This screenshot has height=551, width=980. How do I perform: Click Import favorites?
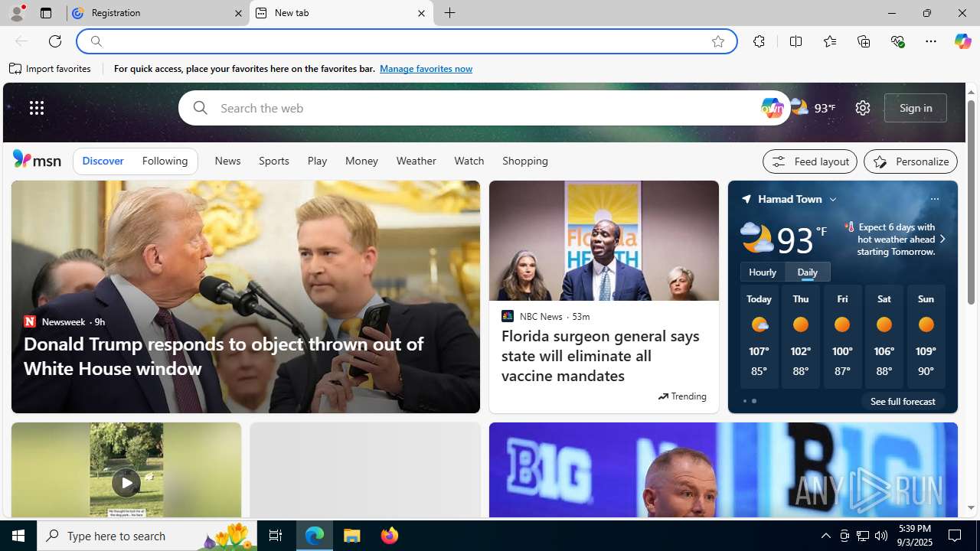pyautogui.click(x=51, y=69)
